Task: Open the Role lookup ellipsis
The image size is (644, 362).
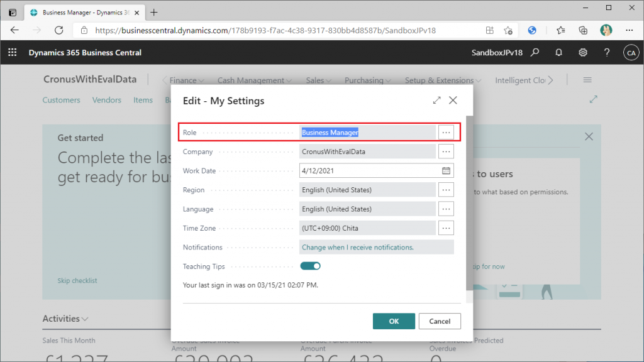Action: point(446,133)
